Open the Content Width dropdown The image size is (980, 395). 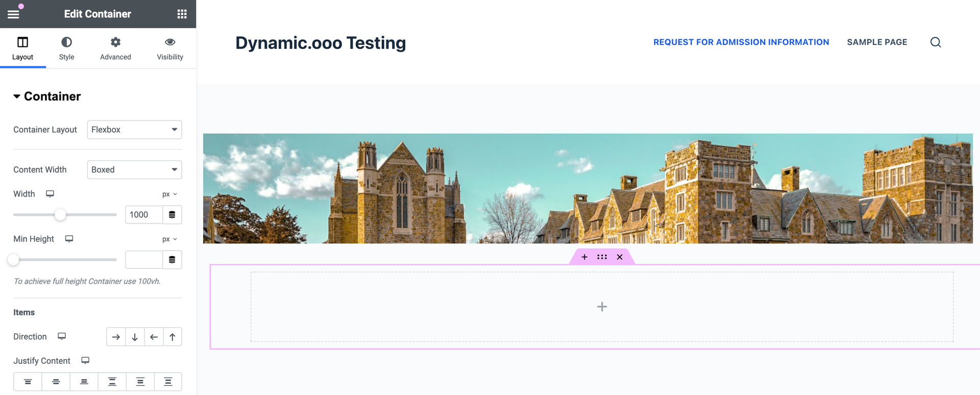click(x=134, y=169)
